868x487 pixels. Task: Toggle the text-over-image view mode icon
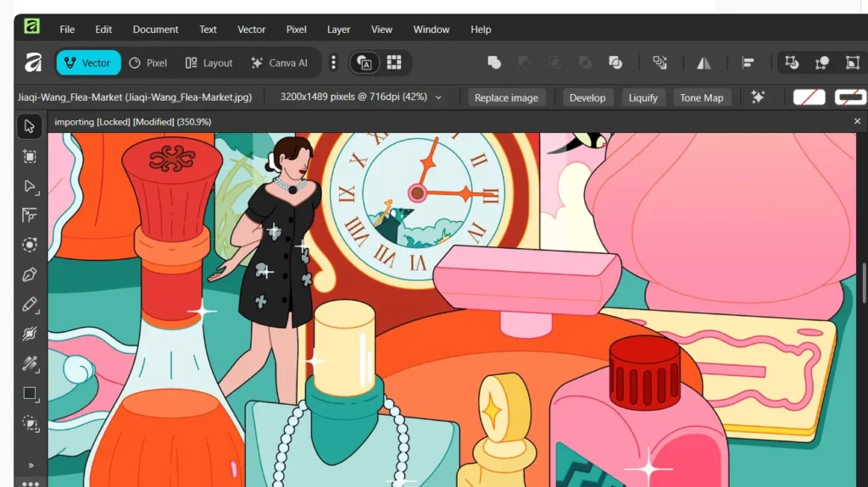tap(364, 63)
